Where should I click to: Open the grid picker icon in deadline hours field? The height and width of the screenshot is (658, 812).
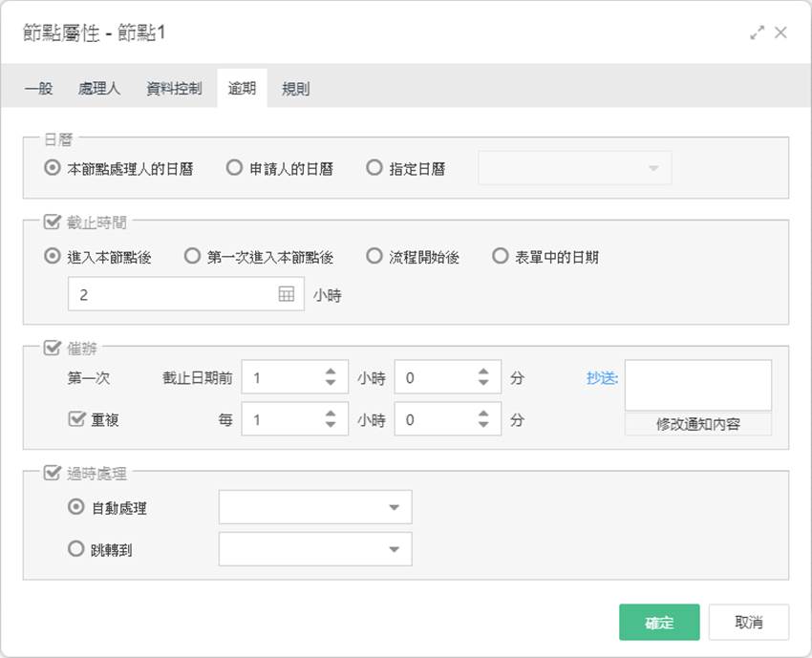[x=286, y=294]
